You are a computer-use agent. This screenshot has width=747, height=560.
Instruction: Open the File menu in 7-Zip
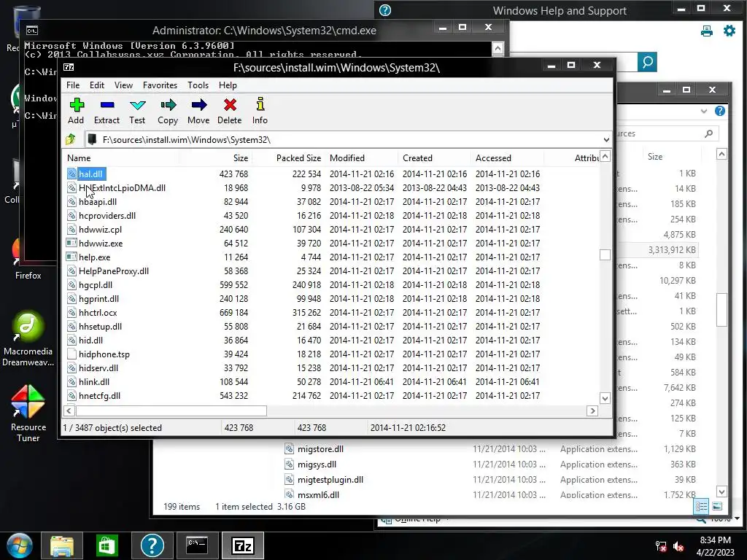click(73, 85)
